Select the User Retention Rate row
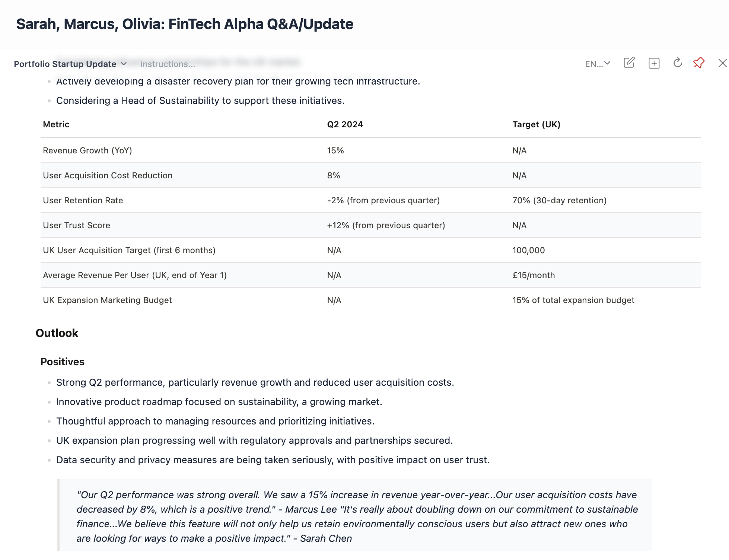The image size is (729, 560). tap(83, 200)
